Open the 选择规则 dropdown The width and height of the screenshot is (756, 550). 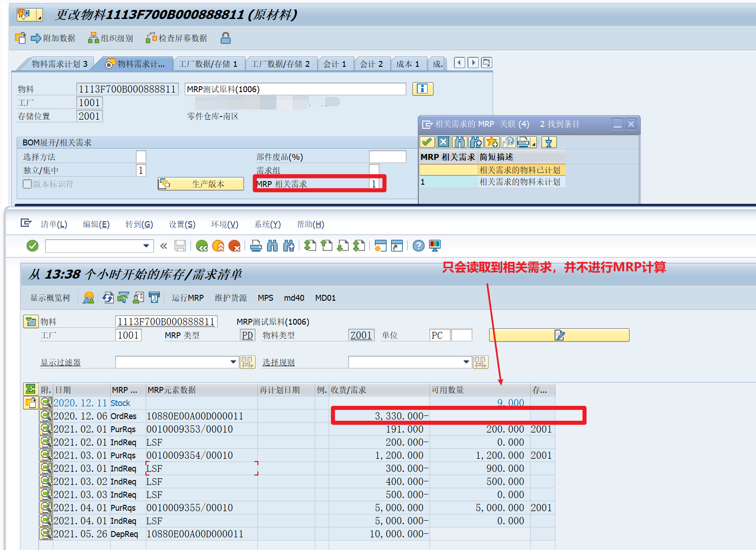click(466, 362)
